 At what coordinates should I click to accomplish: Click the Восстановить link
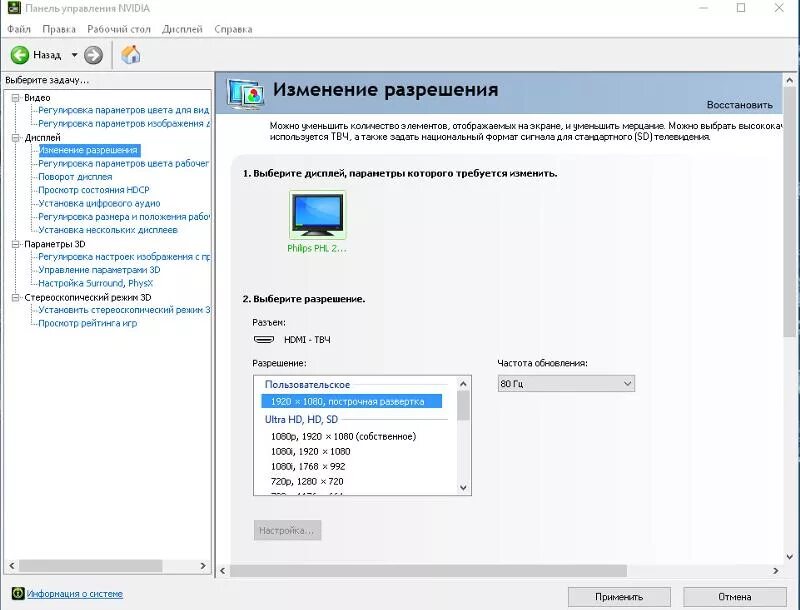(739, 105)
